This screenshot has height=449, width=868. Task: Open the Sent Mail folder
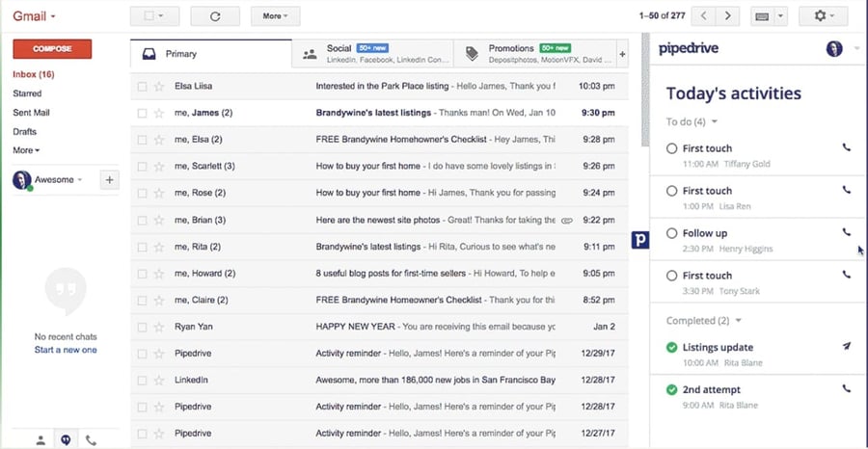31,112
